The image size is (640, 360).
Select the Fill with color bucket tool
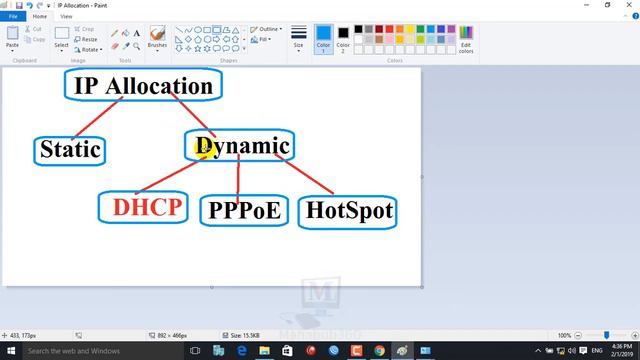pyautogui.click(x=126, y=33)
